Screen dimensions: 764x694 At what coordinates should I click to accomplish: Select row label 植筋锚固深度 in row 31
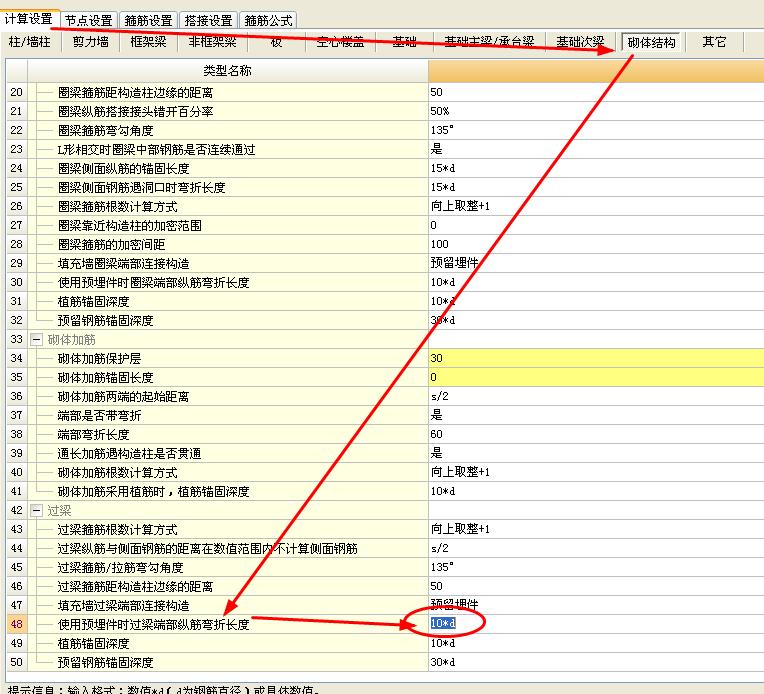click(x=93, y=302)
